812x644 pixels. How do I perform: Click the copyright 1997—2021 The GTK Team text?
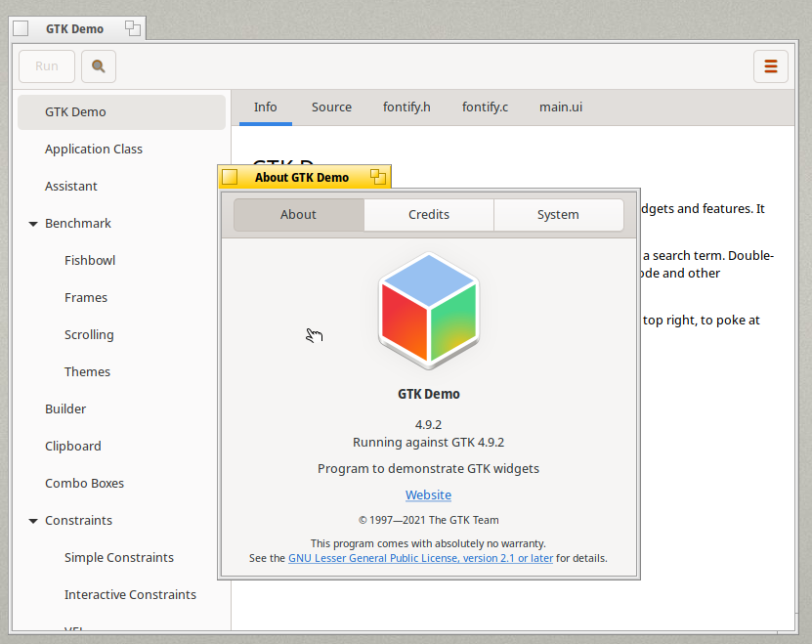(x=428, y=520)
